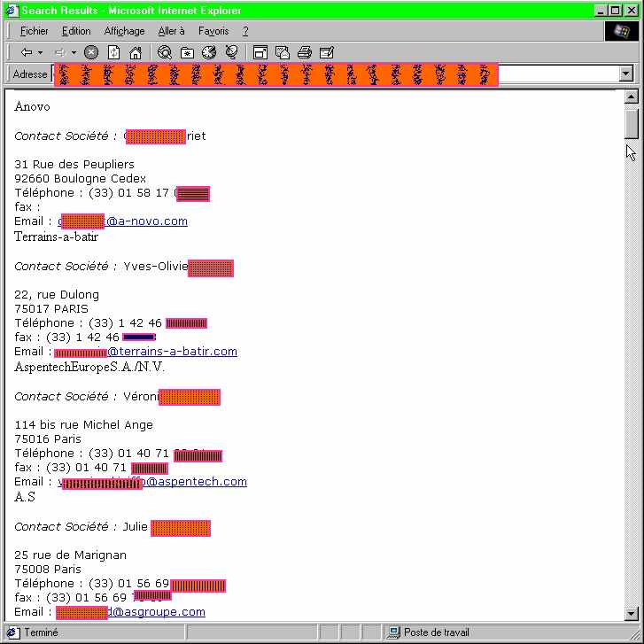
Task: Click the fax (33) 01 40 71 line
Action: pos(91,468)
